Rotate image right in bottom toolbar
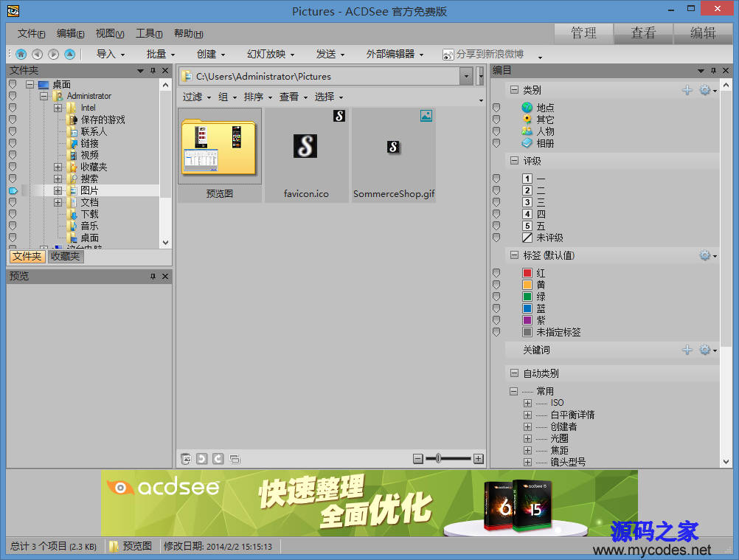739x560 pixels. [x=218, y=459]
